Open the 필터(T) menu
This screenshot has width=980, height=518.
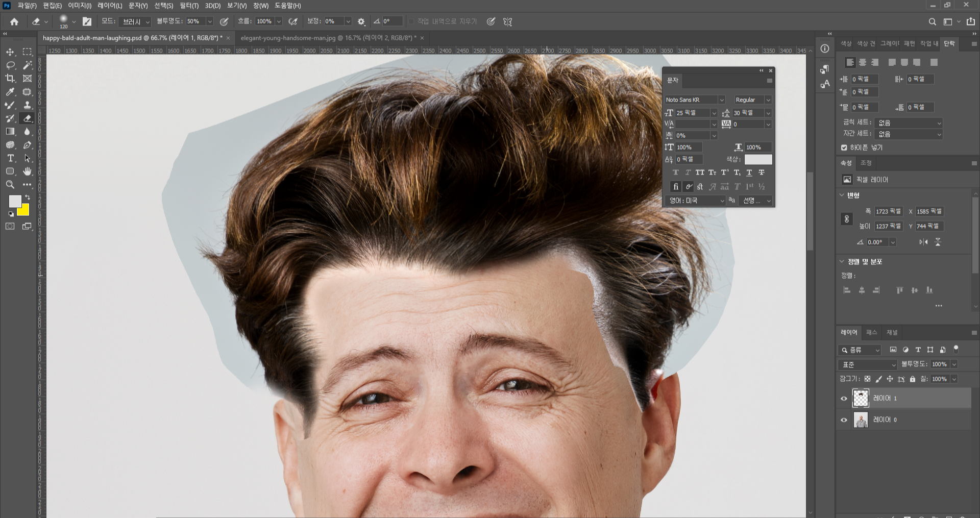pyautogui.click(x=189, y=6)
